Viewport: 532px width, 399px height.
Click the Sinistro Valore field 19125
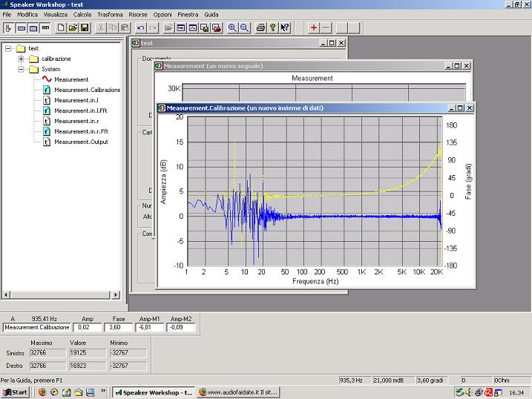click(88, 353)
